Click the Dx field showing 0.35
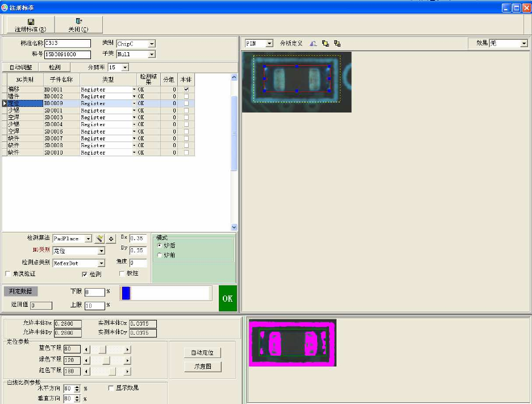The image size is (532, 404). coord(138,239)
